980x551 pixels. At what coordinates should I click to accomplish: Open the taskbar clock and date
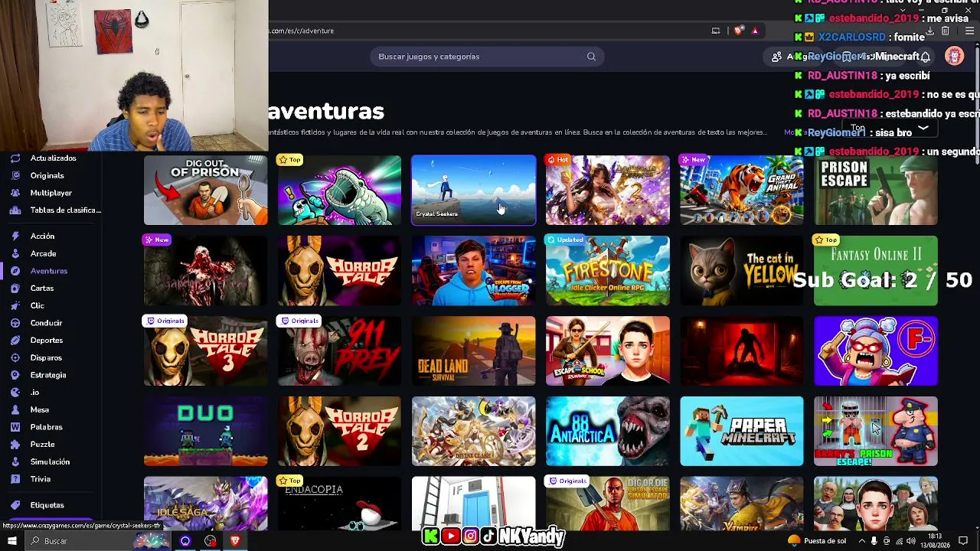click(936, 541)
